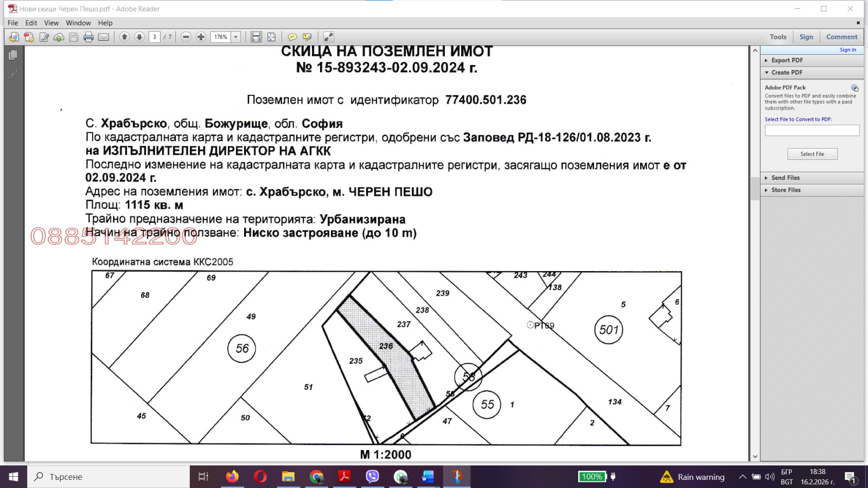Select the Highlight Text tool
This screenshot has width=868, height=488.
(307, 36)
